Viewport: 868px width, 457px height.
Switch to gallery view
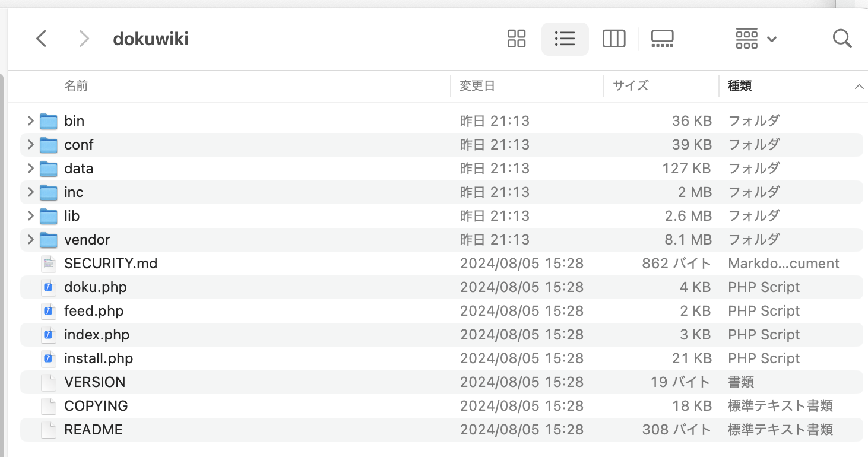tap(661, 39)
